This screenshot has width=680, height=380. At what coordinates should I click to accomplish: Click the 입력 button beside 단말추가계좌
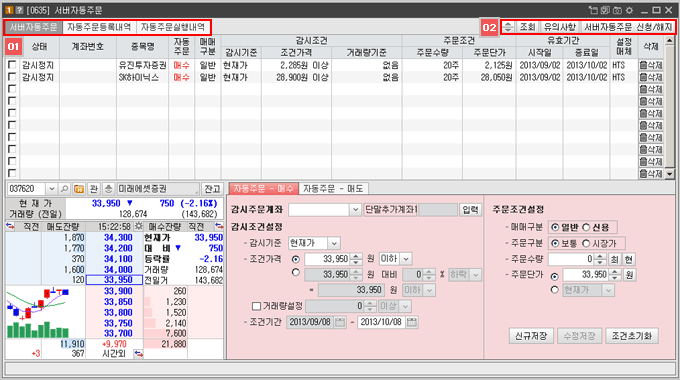(x=471, y=210)
